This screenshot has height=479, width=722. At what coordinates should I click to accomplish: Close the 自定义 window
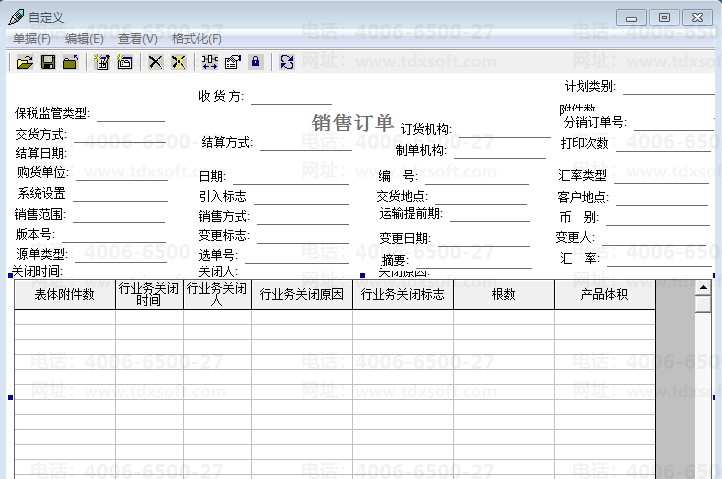[698, 18]
